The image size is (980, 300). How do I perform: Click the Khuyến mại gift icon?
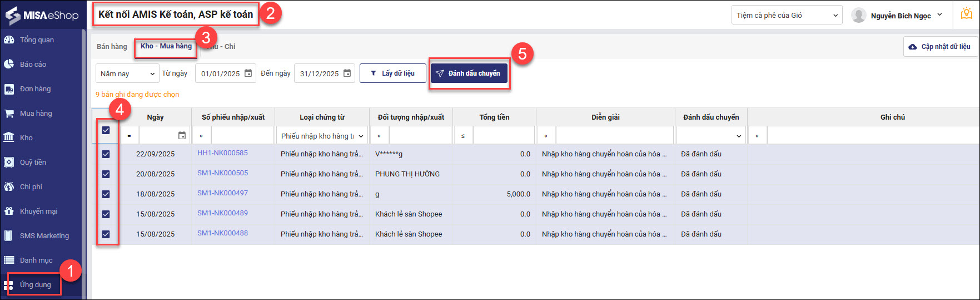[9, 212]
